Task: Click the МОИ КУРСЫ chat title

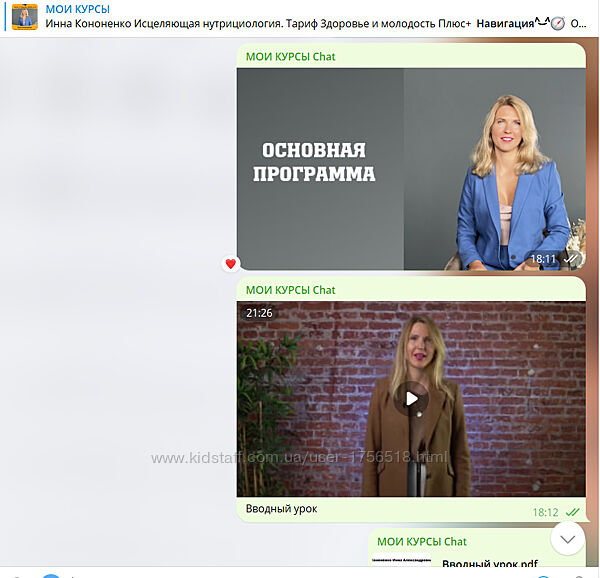Action: pos(78,9)
